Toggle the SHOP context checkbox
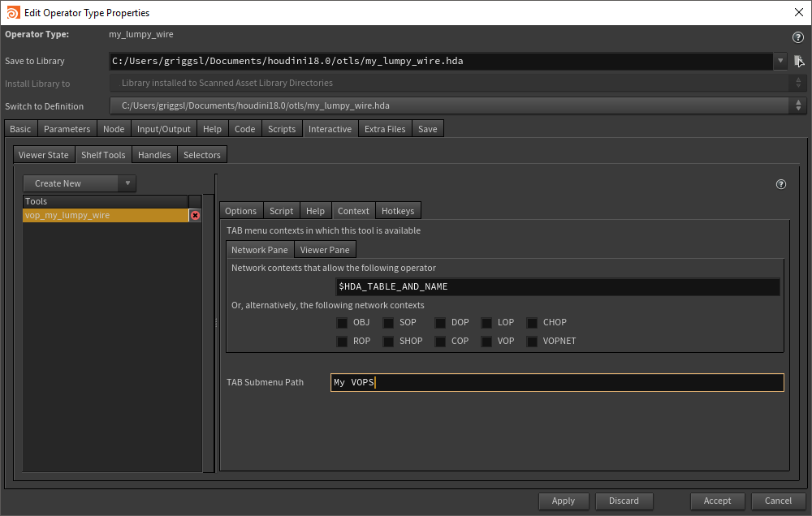Screen dimensions: 812x516 coord(388,342)
